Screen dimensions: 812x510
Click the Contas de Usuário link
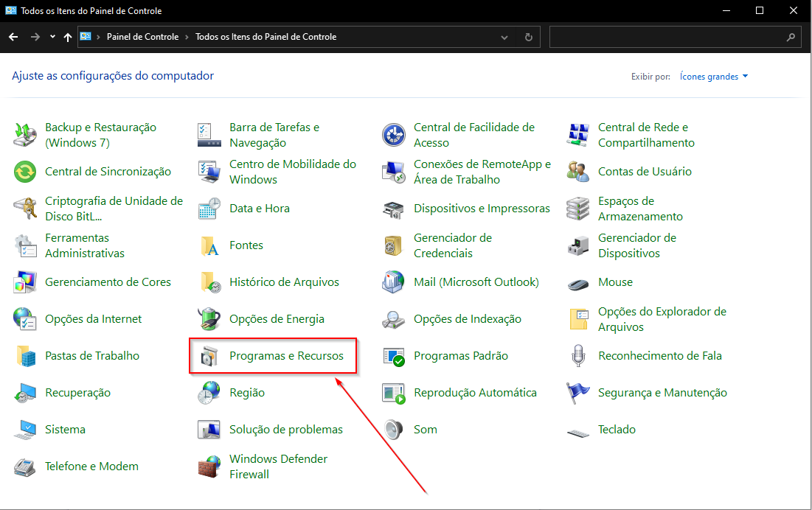pyautogui.click(x=645, y=172)
